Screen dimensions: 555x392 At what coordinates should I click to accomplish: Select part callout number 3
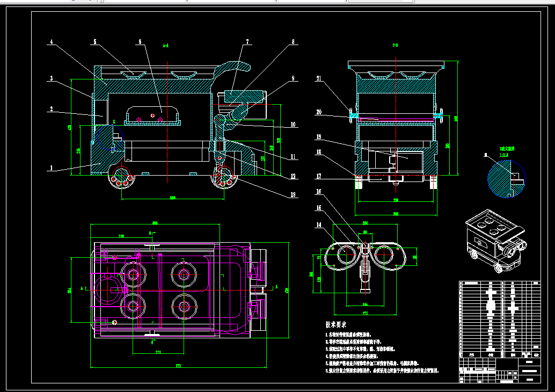(x=52, y=78)
